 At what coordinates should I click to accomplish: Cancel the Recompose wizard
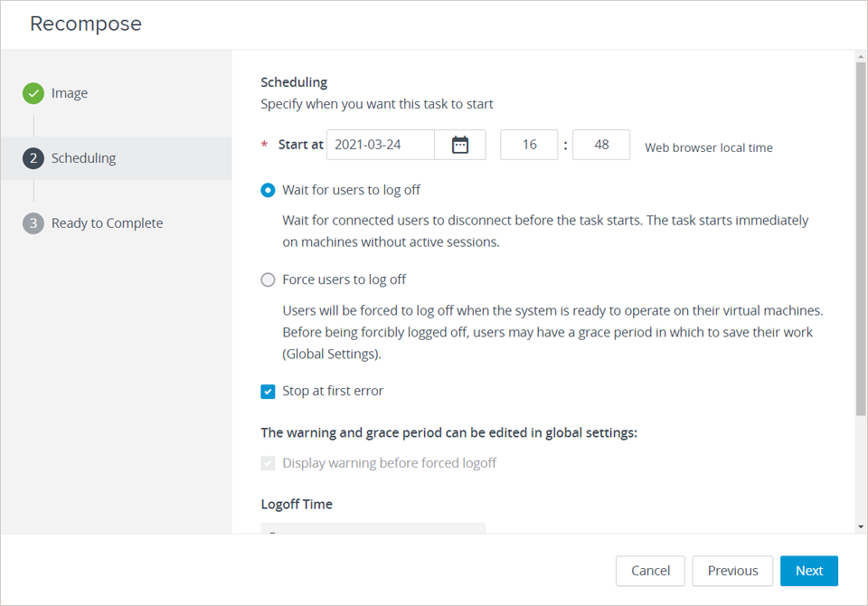pyautogui.click(x=650, y=571)
